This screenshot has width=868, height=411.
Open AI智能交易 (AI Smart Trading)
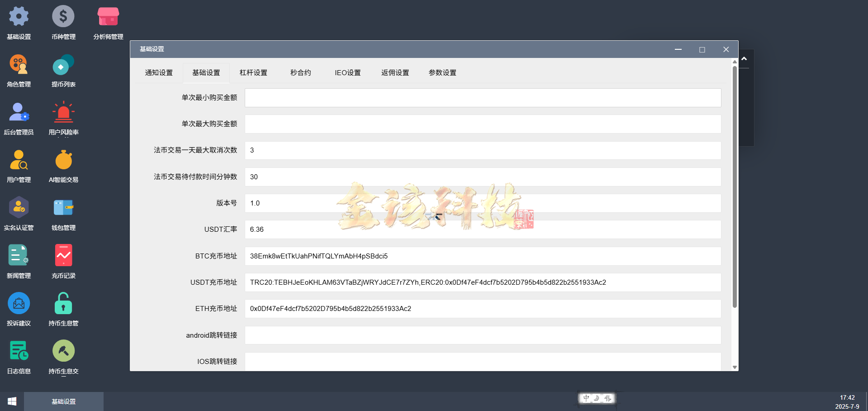coord(63,166)
